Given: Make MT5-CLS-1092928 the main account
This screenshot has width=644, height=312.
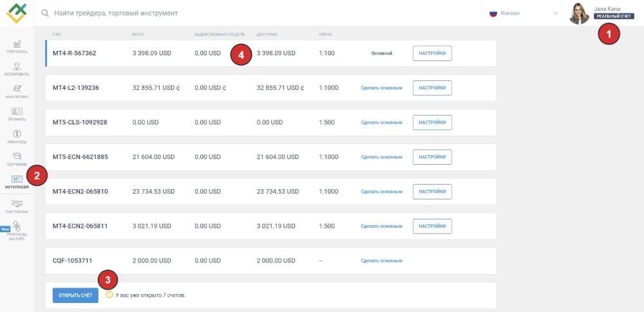Looking at the screenshot, I should tap(381, 122).
